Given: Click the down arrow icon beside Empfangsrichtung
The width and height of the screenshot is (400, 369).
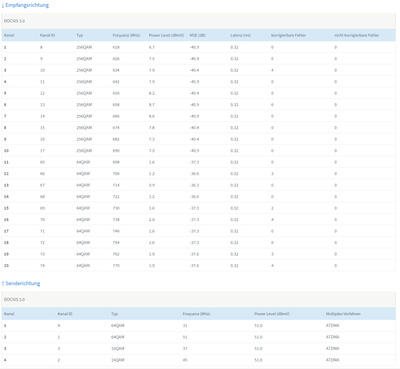Looking at the screenshot, I should [x=3, y=5].
